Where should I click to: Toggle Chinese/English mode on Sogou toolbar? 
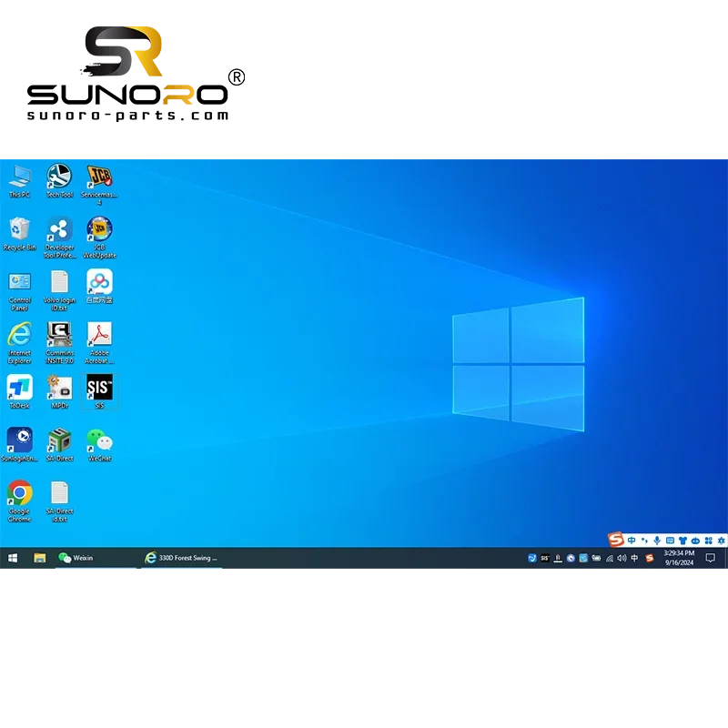tap(632, 541)
